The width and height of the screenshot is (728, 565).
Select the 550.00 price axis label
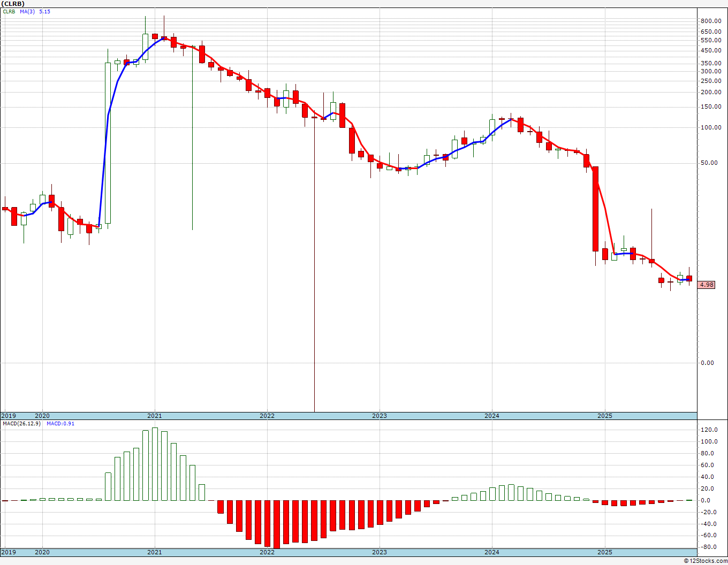[710, 40]
